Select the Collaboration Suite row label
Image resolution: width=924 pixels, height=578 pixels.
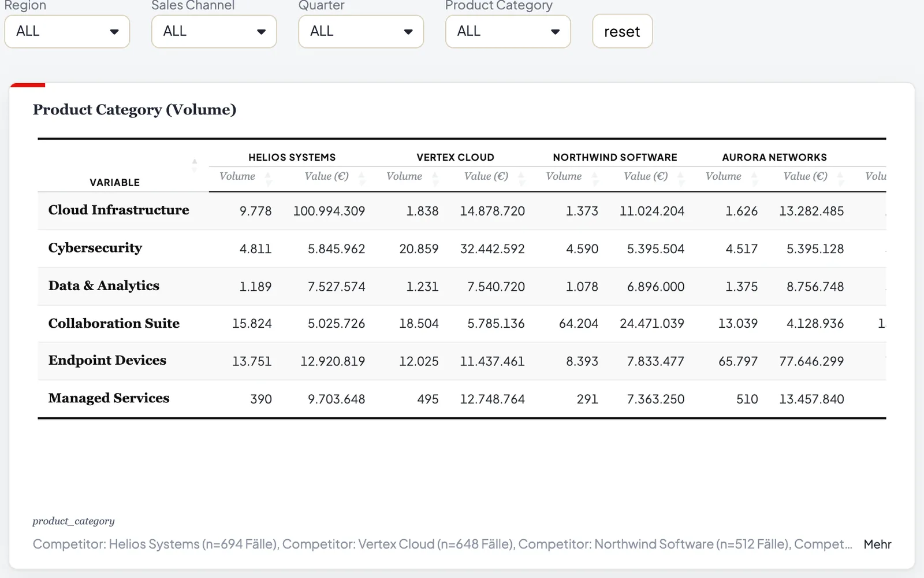(114, 324)
